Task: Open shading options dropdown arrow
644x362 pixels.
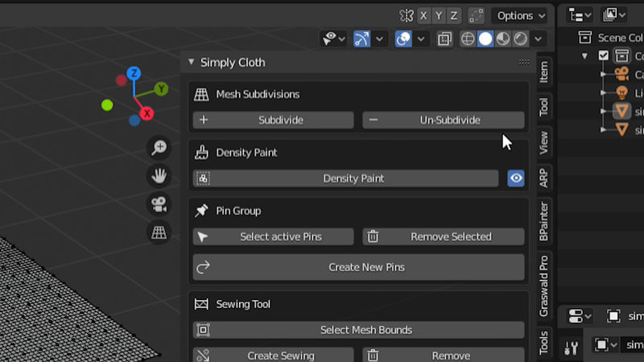Action: tap(538, 39)
